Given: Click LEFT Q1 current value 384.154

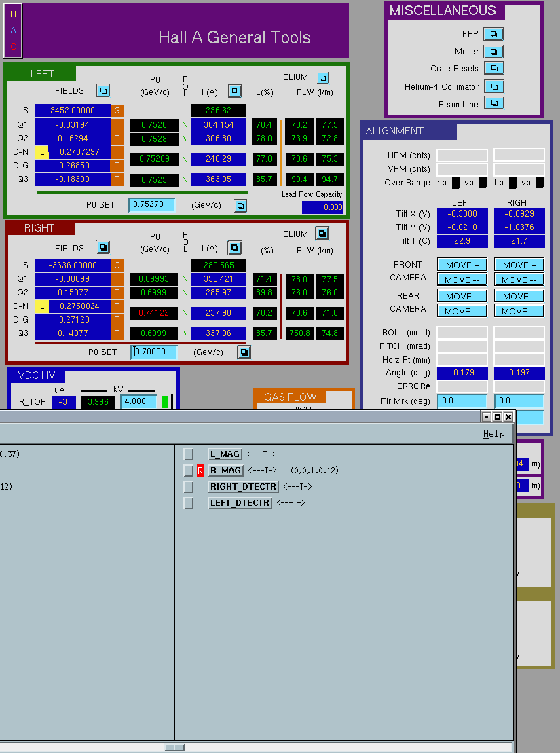Looking at the screenshot, I should pos(219,125).
